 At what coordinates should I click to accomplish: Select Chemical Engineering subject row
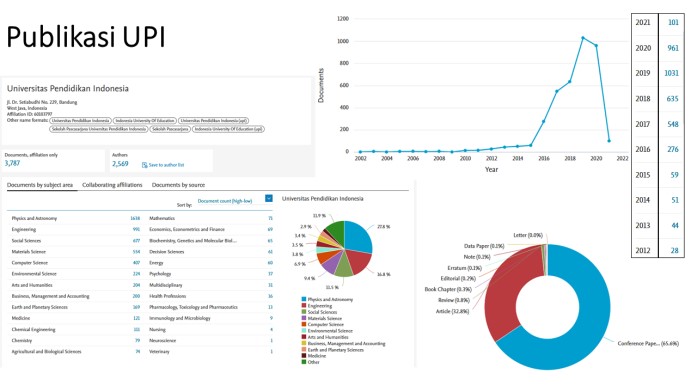tap(76, 329)
